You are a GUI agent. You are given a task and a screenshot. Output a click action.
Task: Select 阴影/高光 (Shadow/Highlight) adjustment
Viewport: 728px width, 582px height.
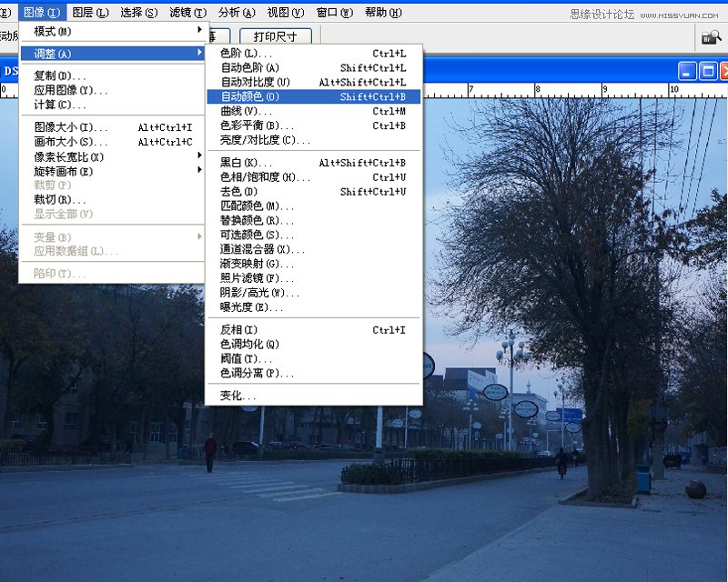pyautogui.click(x=314, y=293)
